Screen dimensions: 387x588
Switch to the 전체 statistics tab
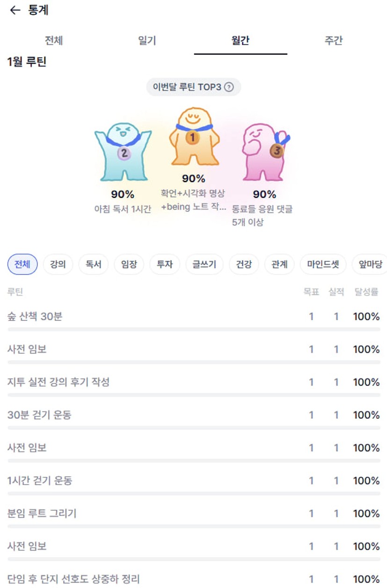click(x=54, y=41)
